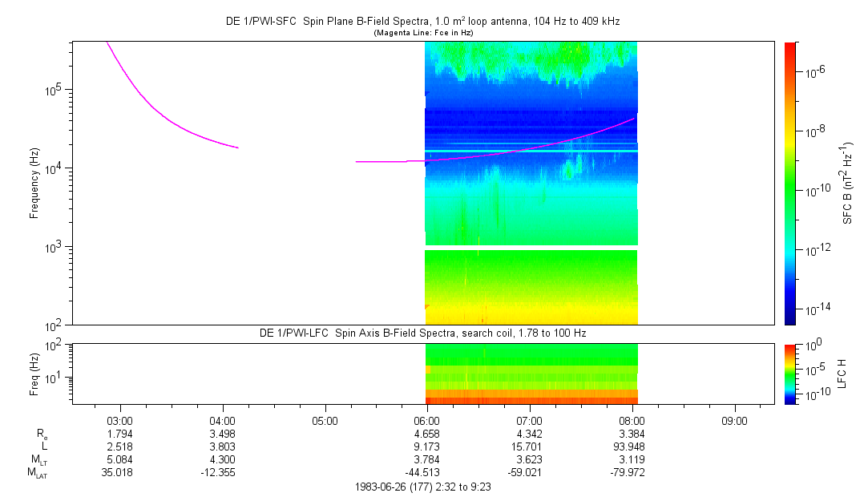868x497 pixels.
Task: Click the MLT value 3.784
Action: point(427,459)
